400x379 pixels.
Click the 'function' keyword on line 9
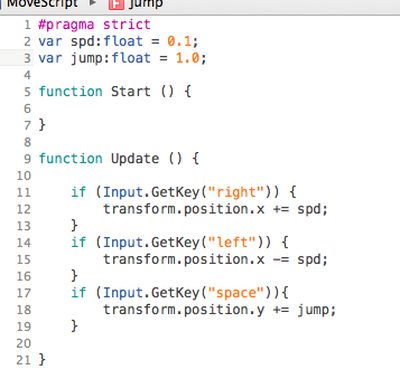70,158
